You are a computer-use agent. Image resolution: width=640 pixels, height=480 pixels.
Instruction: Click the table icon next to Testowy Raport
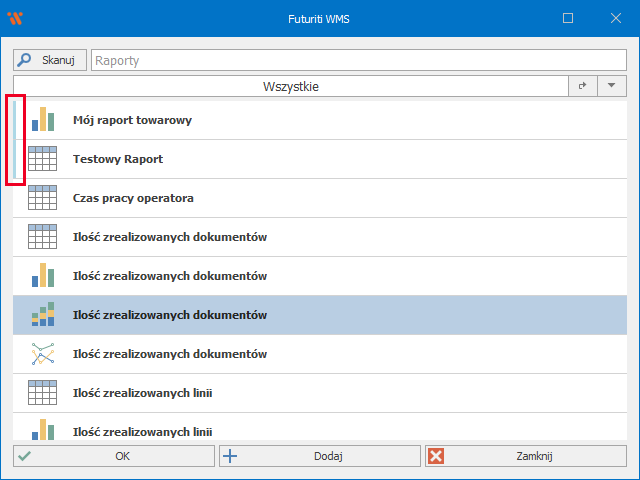tap(42, 159)
